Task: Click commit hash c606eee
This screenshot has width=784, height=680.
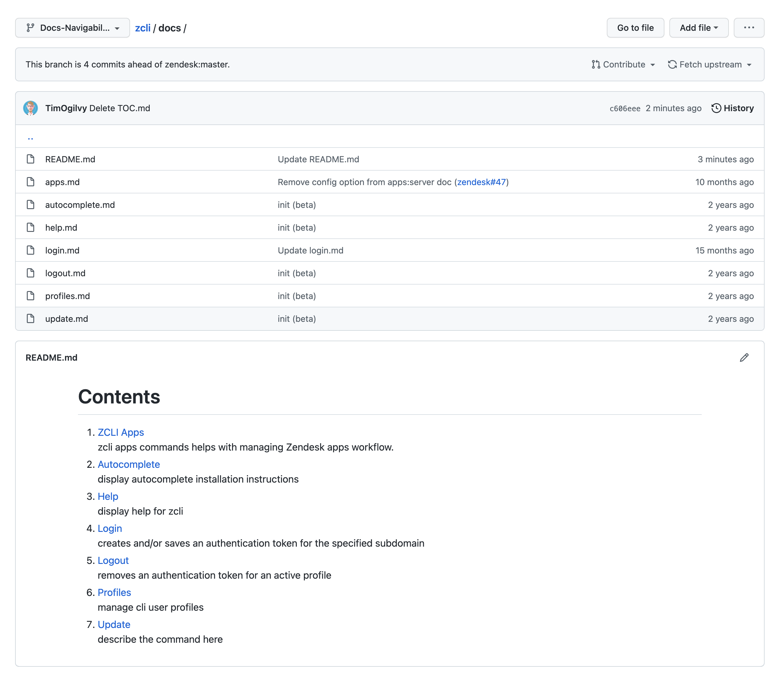Action: (625, 108)
